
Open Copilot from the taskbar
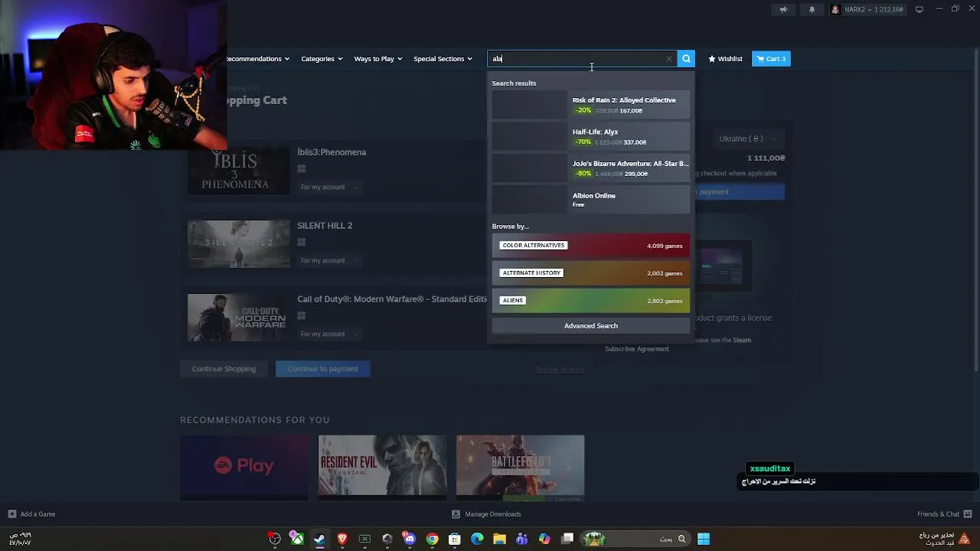click(x=544, y=539)
